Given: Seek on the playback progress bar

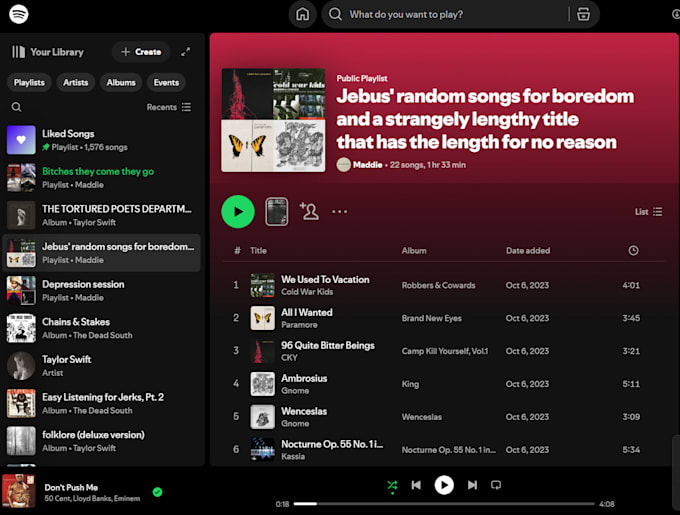Looking at the screenshot, I should (x=444, y=504).
